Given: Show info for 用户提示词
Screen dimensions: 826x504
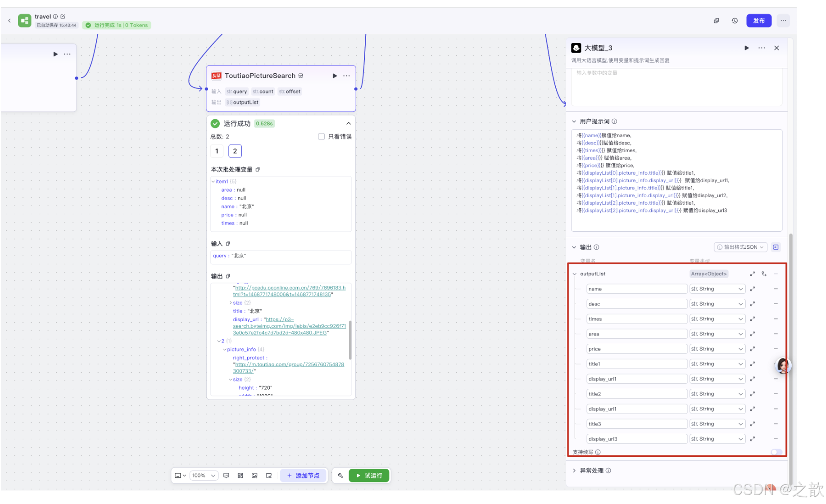Looking at the screenshot, I should point(614,121).
